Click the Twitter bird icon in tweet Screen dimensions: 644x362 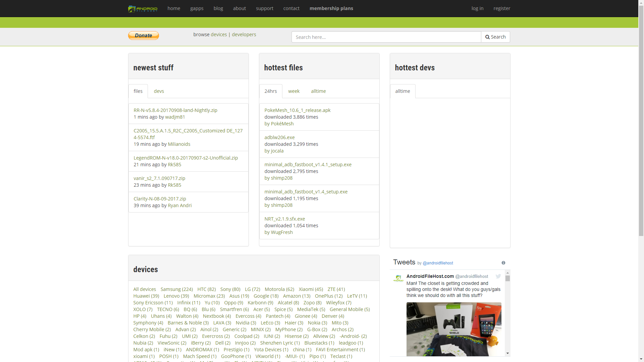pyautogui.click(x=498, y=277)
